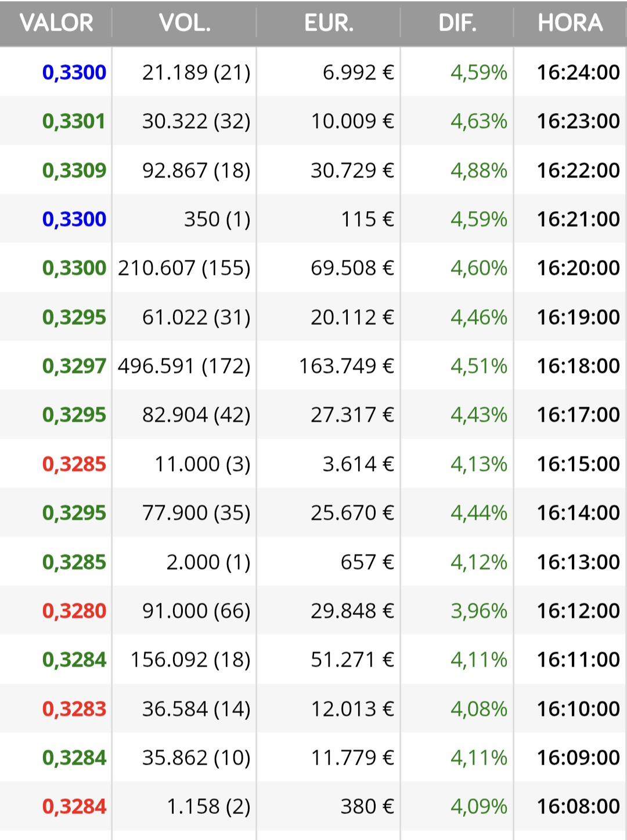
Task: Click volume 92.867 (18)
Action: coord(196,171)
